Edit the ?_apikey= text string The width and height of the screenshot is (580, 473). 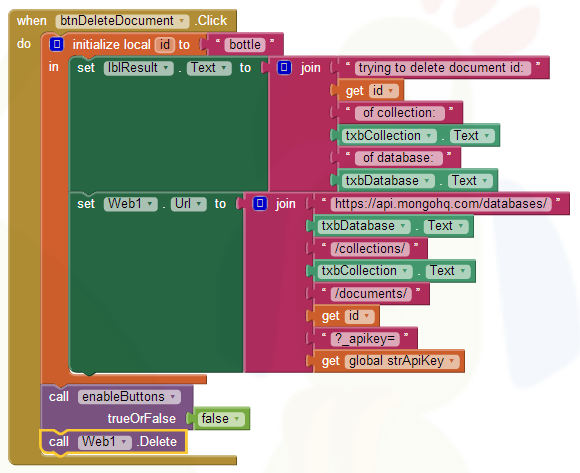[x=365, y=339]
